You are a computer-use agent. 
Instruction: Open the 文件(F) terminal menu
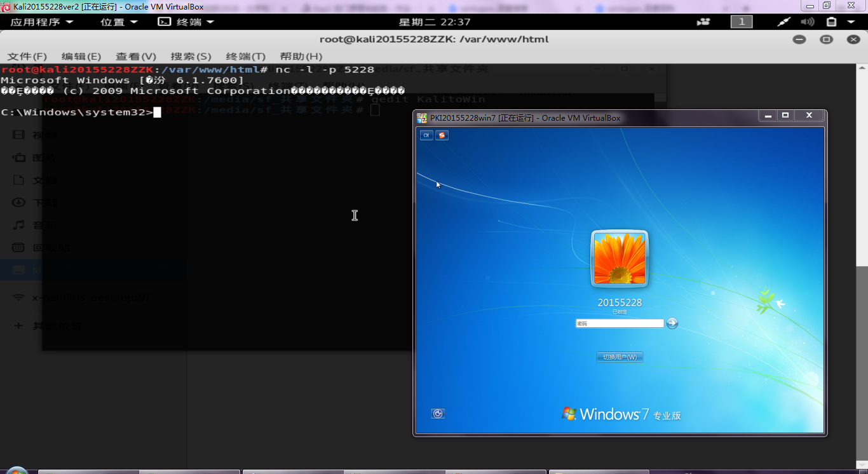(x=27, y=56)
